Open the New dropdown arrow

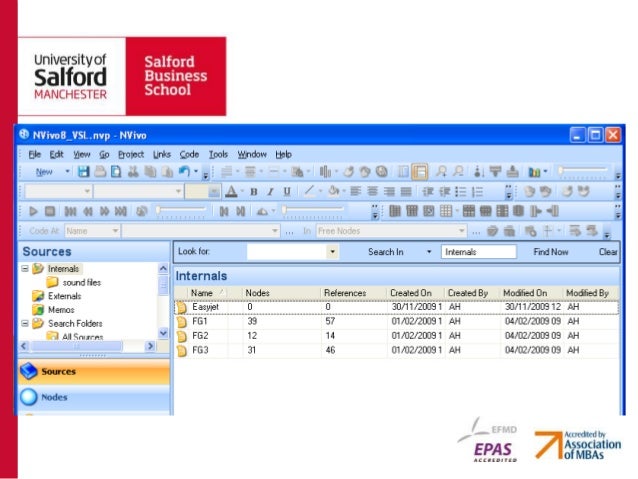67,172
